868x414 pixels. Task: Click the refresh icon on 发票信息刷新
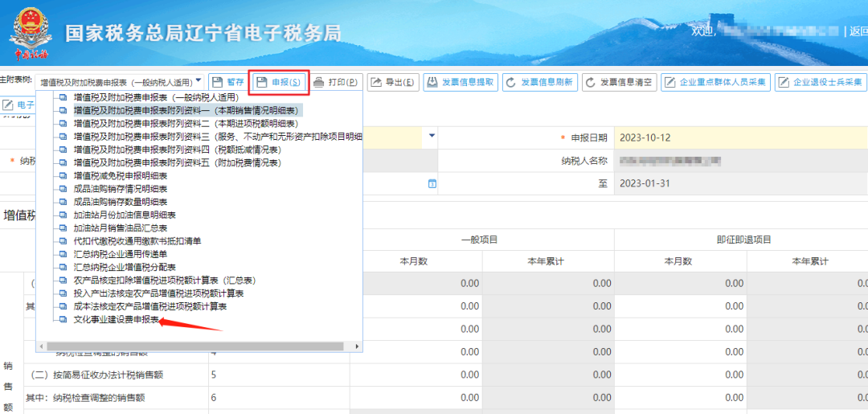coord(511,83)
